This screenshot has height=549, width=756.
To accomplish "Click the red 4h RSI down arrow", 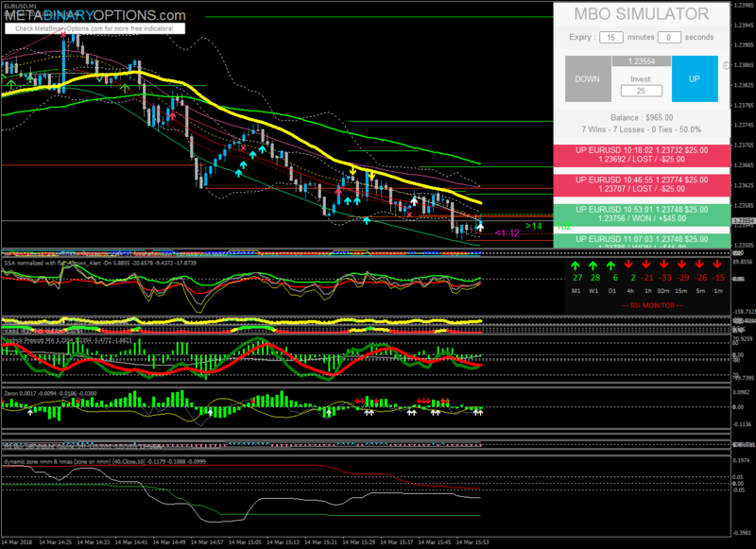I will pyautogui.click(x=630, y=266).
